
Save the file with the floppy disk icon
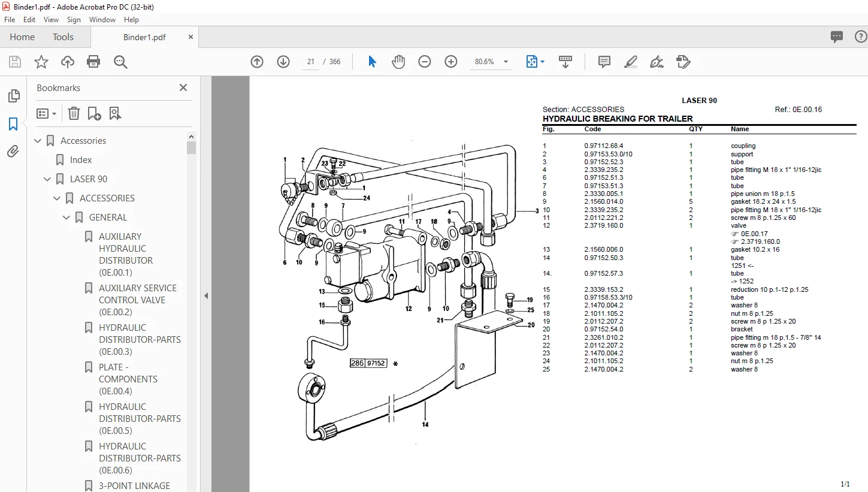(x=15, y=62)
